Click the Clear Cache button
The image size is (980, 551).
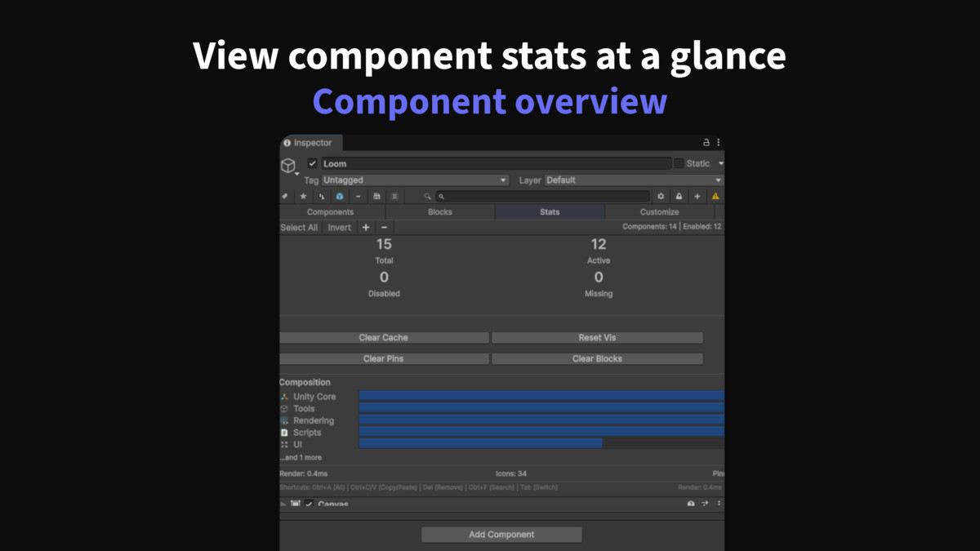point(384,337)
